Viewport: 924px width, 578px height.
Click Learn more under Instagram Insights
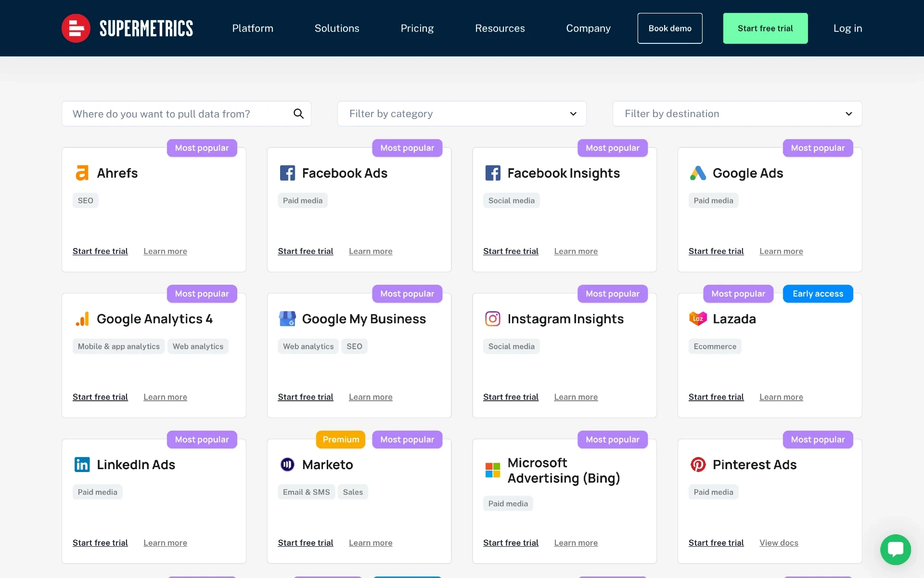[576, 397]
